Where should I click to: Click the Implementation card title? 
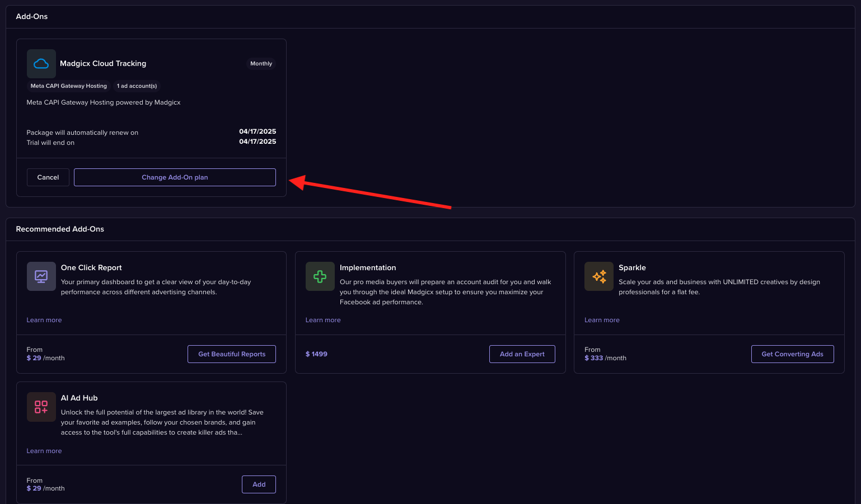pyautogui.click(x=368, y=268)
